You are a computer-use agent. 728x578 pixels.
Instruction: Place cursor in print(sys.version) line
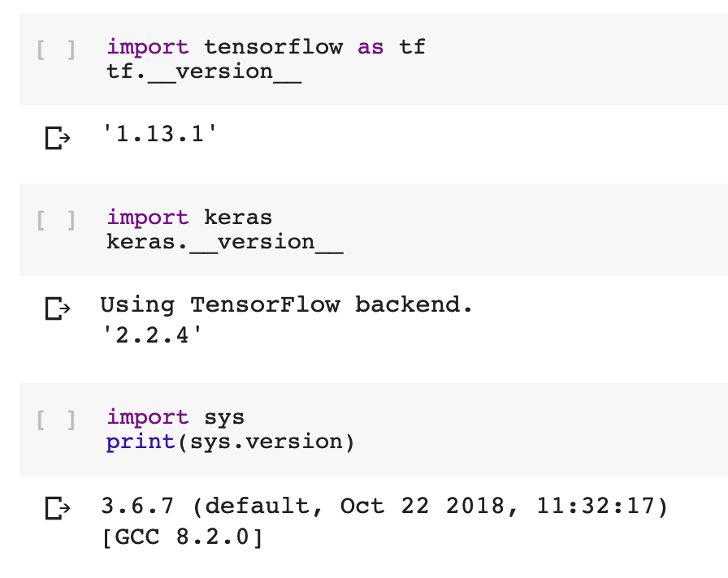tap(230, 442)
